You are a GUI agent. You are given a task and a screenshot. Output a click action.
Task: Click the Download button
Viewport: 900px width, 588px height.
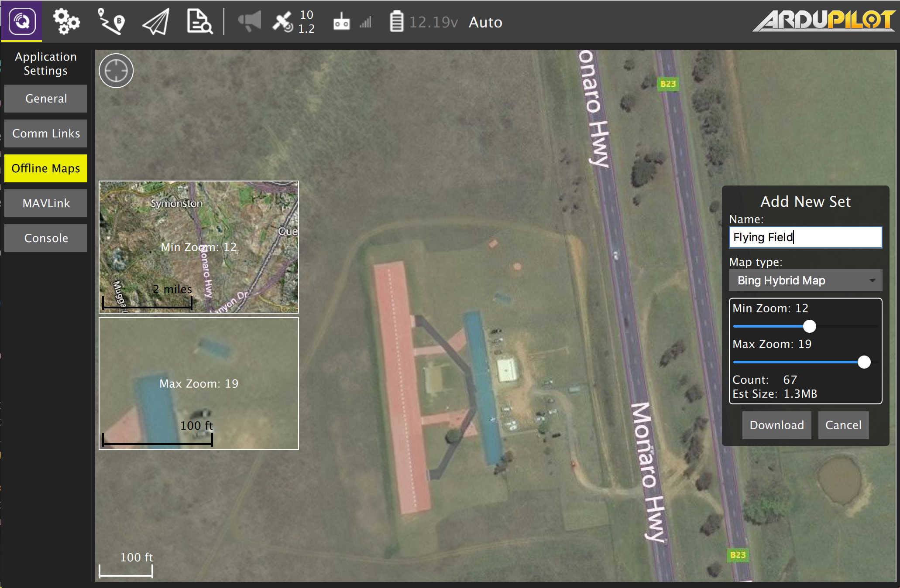pyautogui.click(x=776, y=425)
